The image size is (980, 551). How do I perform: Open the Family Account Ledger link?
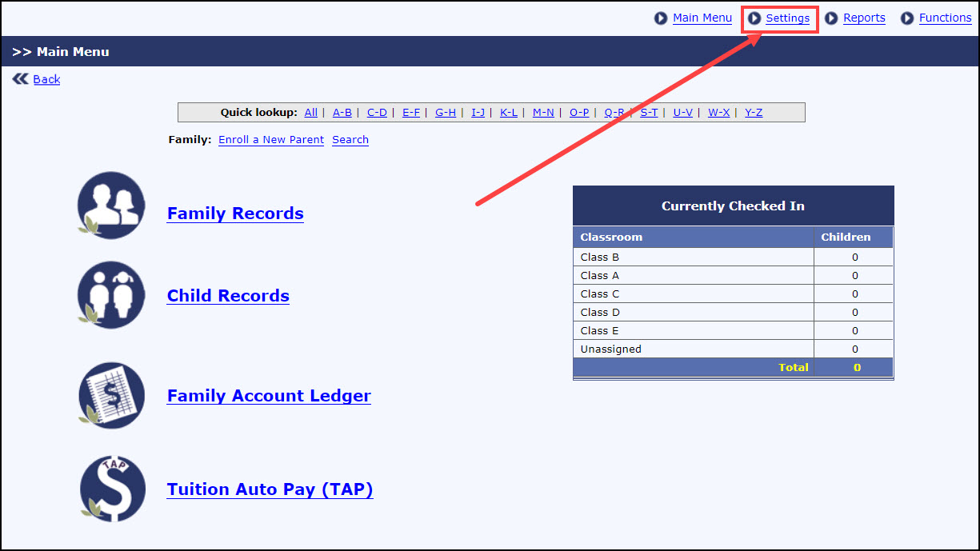pyautogui.click(x=269, y=396)
